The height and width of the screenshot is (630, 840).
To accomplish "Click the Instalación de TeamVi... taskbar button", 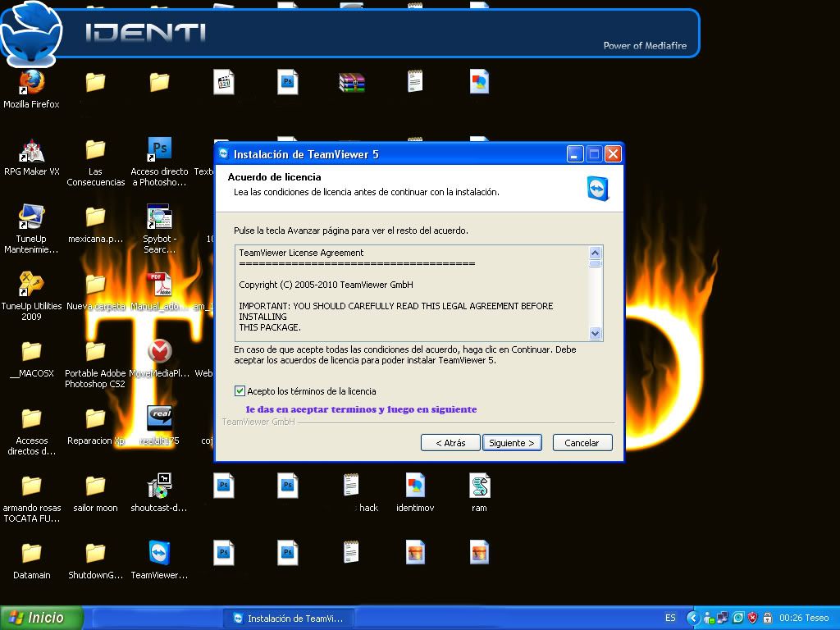I will 288,619.
